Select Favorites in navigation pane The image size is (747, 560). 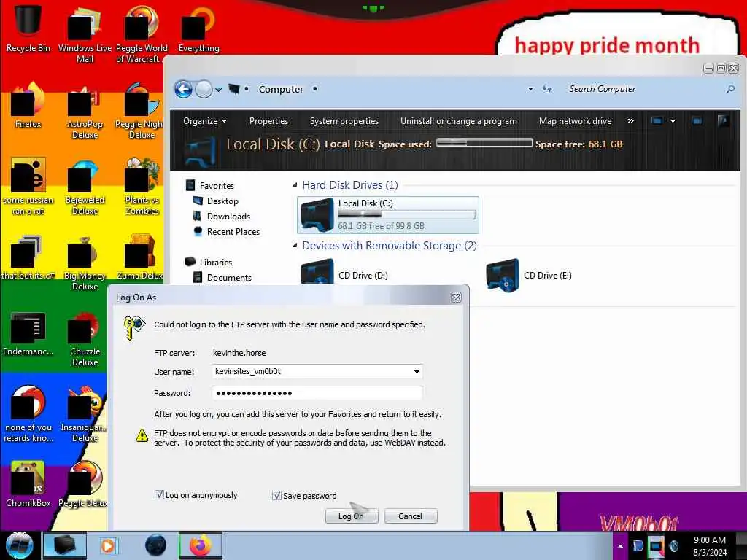[209, 186]
